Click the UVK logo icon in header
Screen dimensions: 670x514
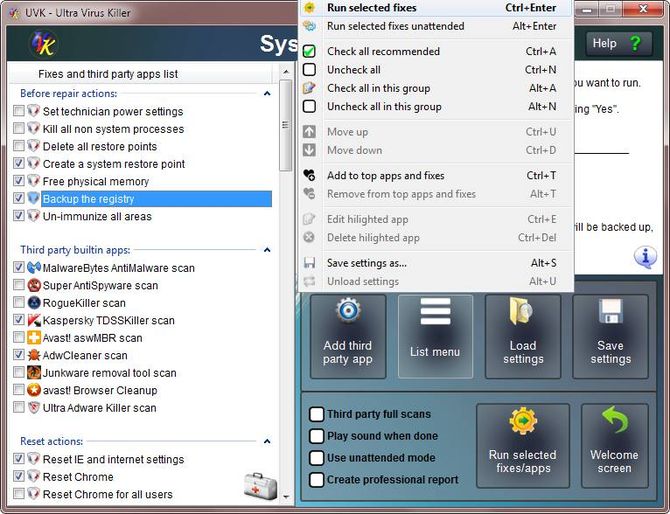[43, 43]
